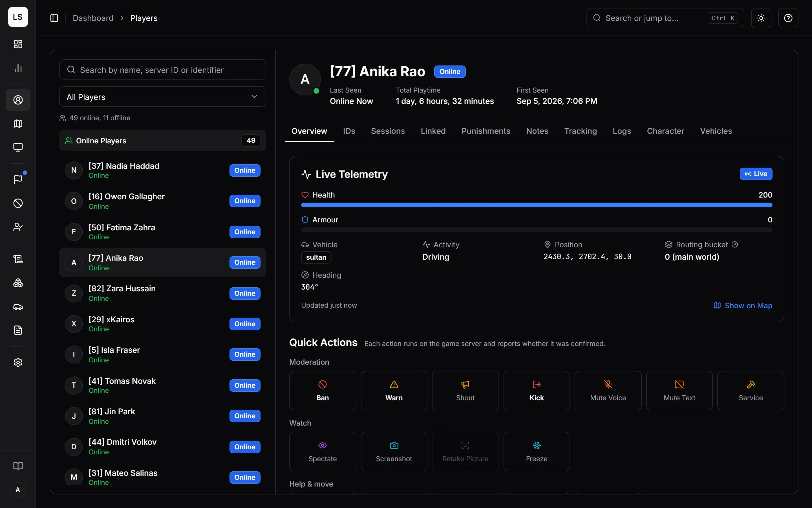Select player [16] Owen Gallagher

pos(162,201)
